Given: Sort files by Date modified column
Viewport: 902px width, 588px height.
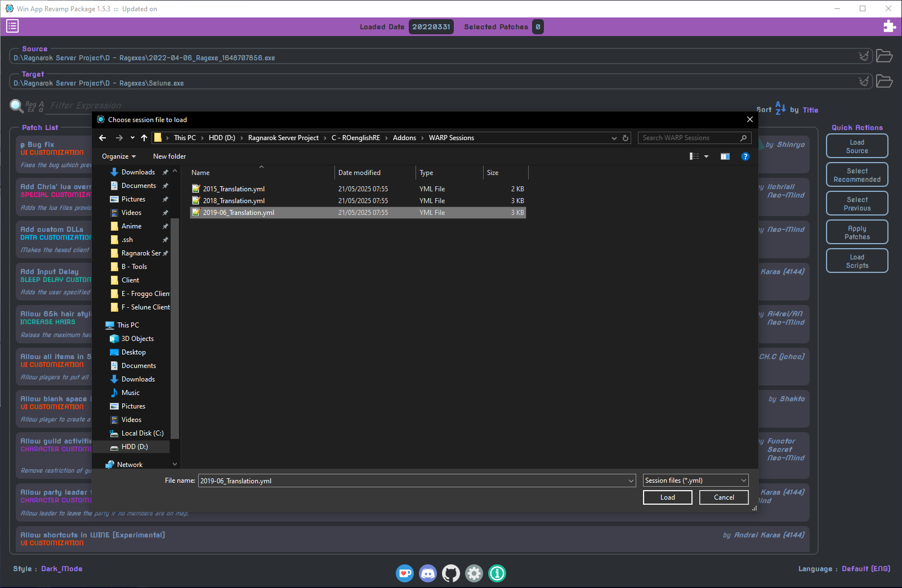Looking at the screenshot, I should point(375,173).
